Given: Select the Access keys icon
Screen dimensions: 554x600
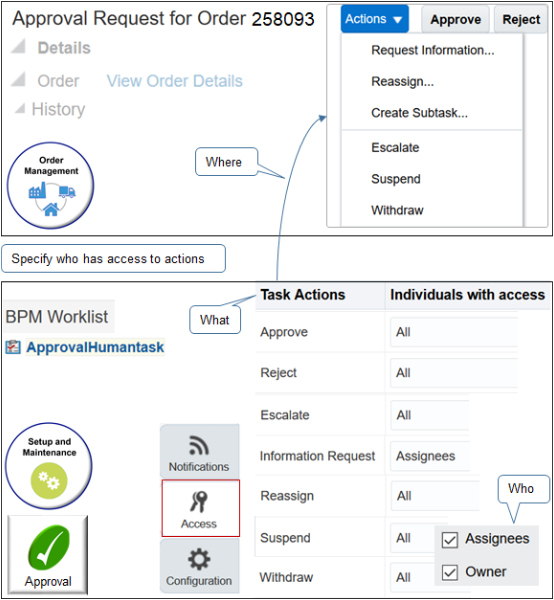Looking at the screenshot, I should coord(200,508).
